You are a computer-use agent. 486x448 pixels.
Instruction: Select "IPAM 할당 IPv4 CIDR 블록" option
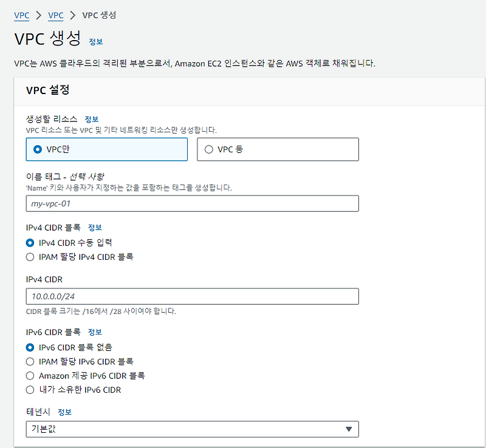tap(30, 257)
